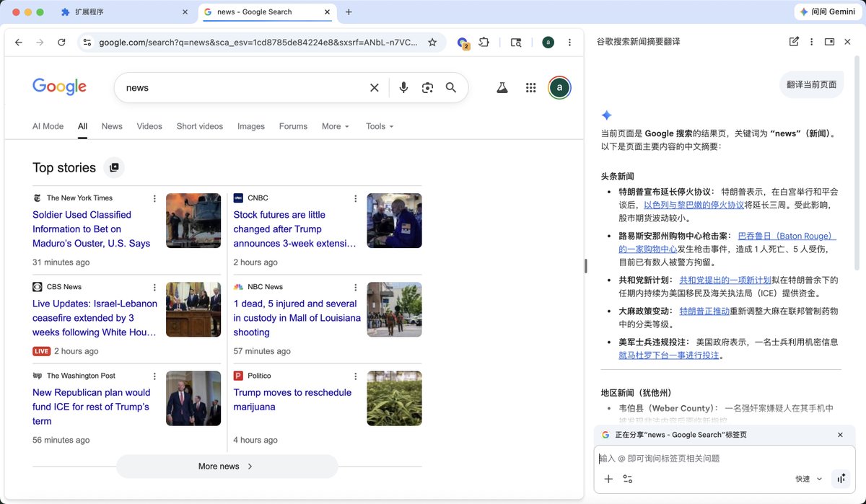Screen dimensions: 866x504
Task: Go to the Google logo homepage
Action: [59, 87]
